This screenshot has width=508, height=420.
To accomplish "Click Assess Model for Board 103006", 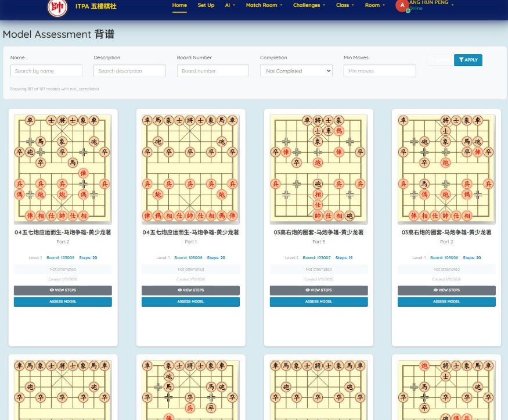I will (x=446, y=301).
